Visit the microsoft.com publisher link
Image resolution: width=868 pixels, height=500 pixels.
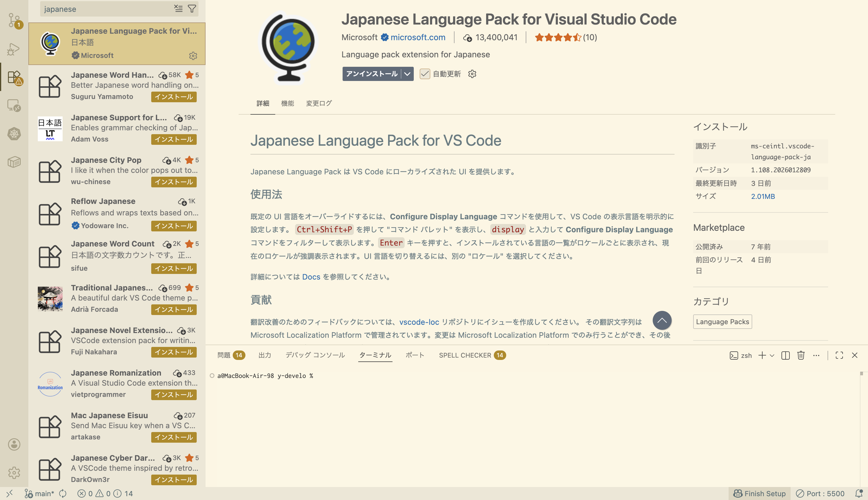click(418, 37)
